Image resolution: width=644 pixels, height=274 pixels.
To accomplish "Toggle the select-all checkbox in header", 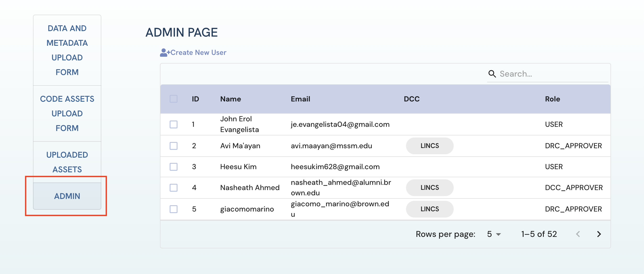I will 173,99.
